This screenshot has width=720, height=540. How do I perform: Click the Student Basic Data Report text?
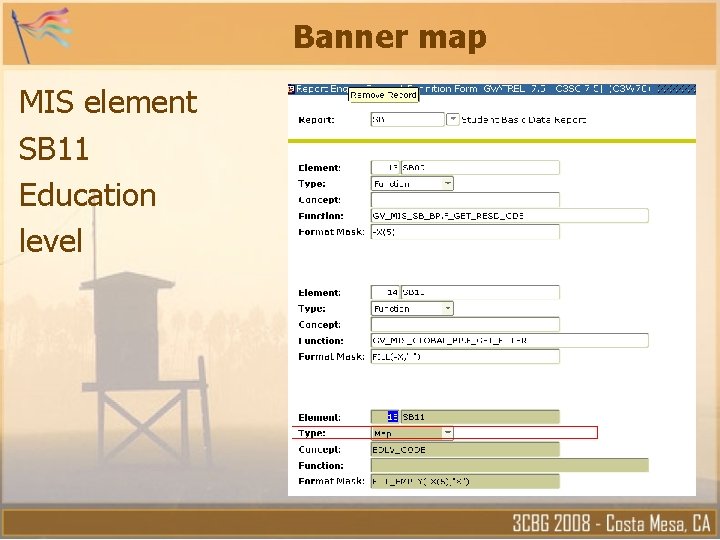pos(523,120)
